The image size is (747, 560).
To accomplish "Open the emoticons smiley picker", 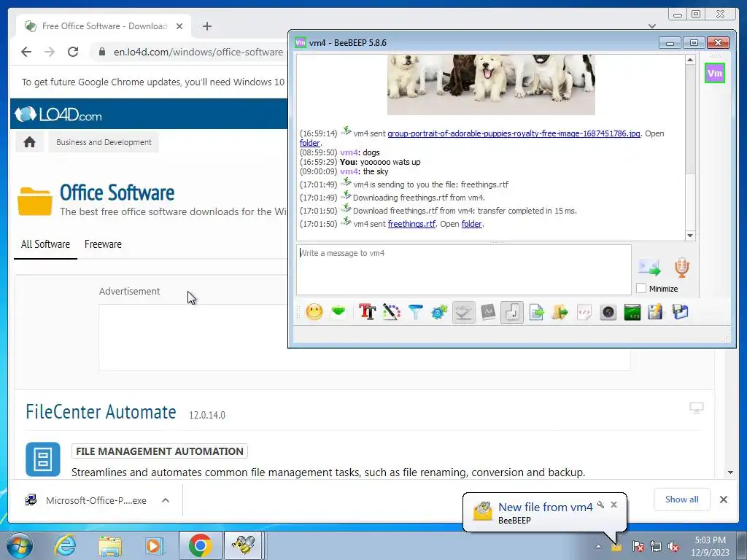I will tap(314, 312).
